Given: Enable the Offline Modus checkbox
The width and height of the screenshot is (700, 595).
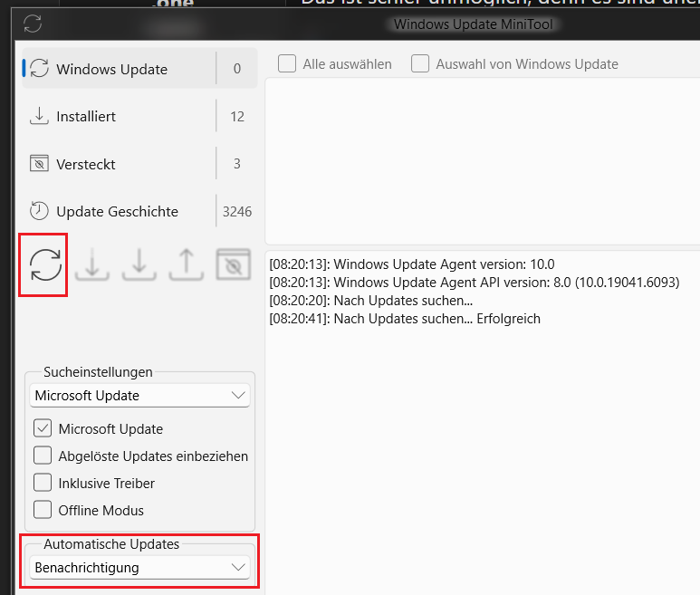Looking at the screenshot, I should point(43,510).
